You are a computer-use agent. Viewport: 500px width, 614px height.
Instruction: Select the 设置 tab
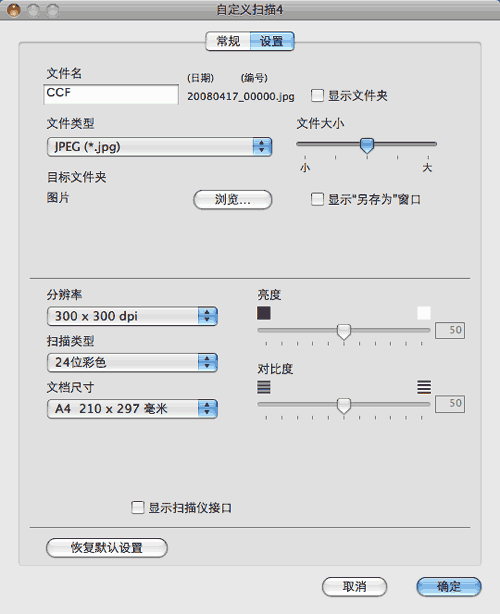(x=272, y=41)
